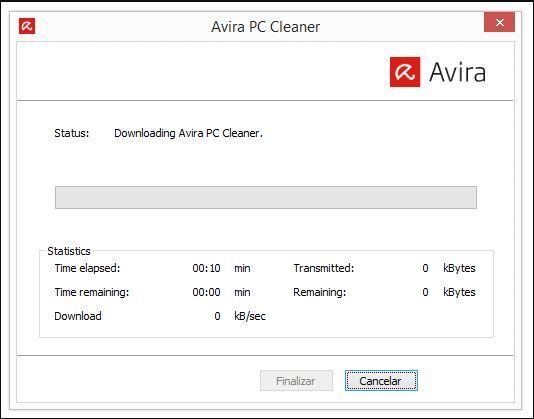The image size is (534, 419).
Task: Click the remaining time value 00:00
Action: (206, 292)
